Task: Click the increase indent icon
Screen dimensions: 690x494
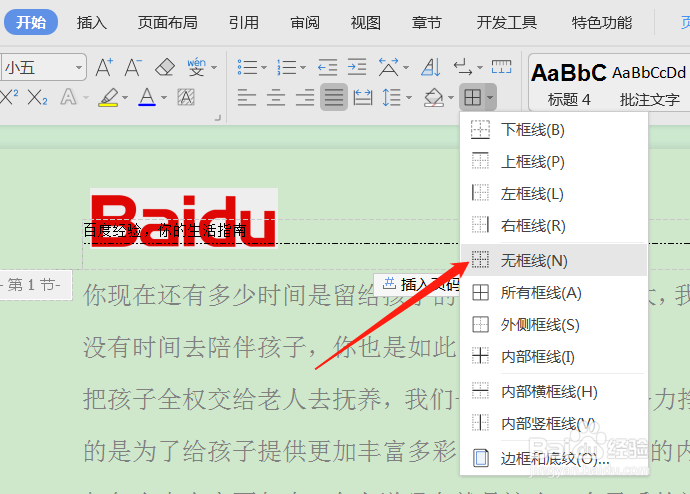Action: click(x=356, y=67)
